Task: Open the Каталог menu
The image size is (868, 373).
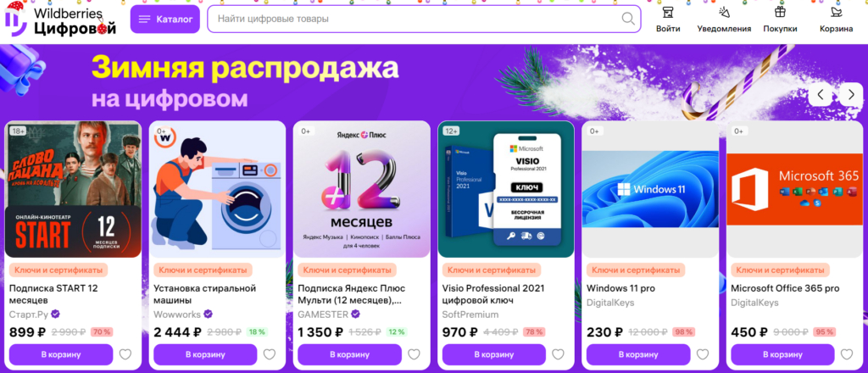Action: [x=165, y=19]
